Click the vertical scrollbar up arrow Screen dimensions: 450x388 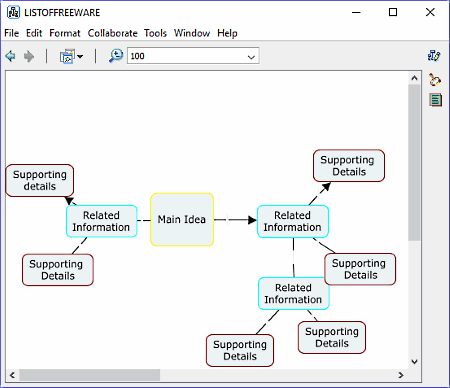coord(414,78)
